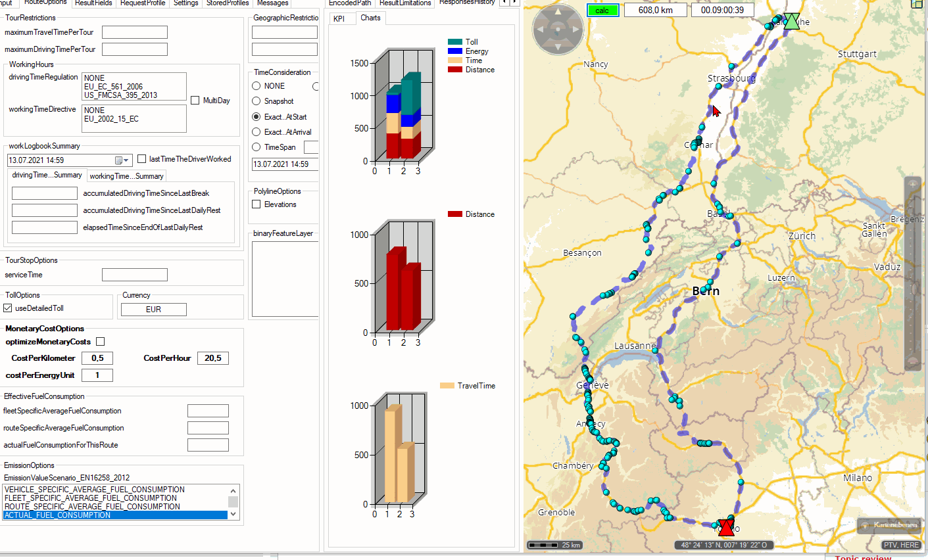This screenshot has width=928, height=560.
Task: Pan the map left with the navigation arrow
Action: click(539, 30)
